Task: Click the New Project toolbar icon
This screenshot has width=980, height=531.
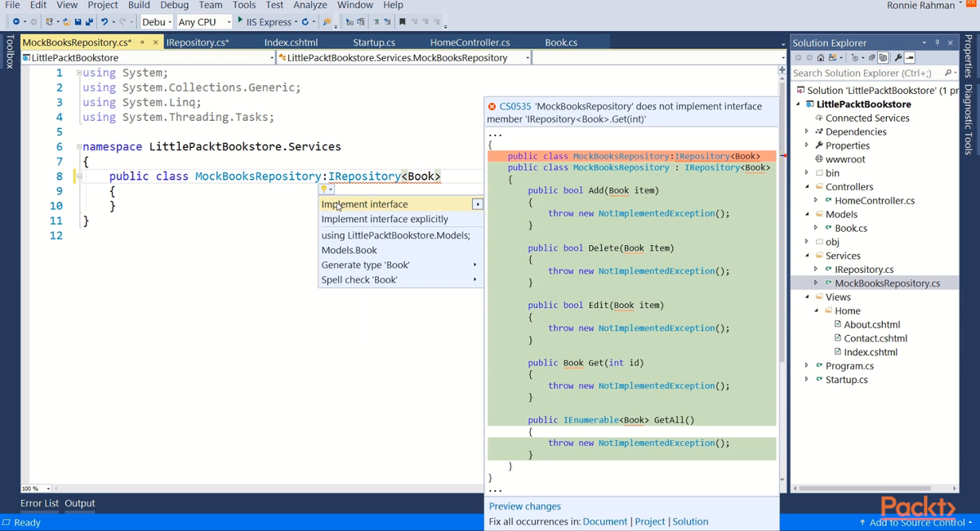Action: point(49,21)
